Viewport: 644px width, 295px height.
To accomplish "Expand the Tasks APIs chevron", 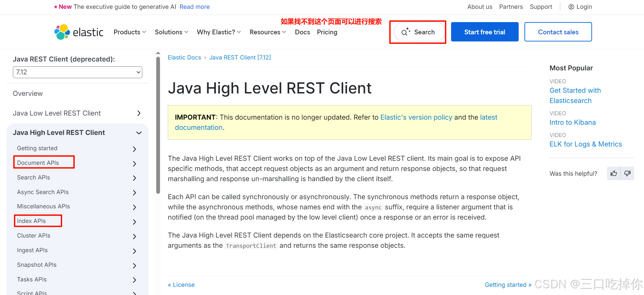I will pyautogui.click(x=135, y=280).
